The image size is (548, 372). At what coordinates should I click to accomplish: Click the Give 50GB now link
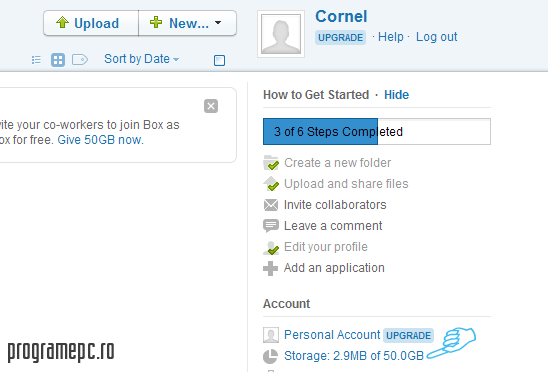click(x=101, y=140)
